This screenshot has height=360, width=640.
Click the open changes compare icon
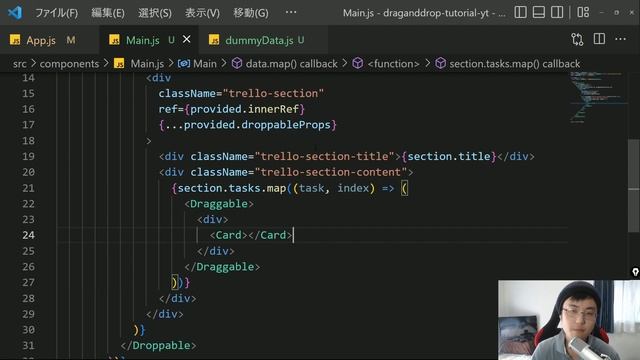pos(577,39)
